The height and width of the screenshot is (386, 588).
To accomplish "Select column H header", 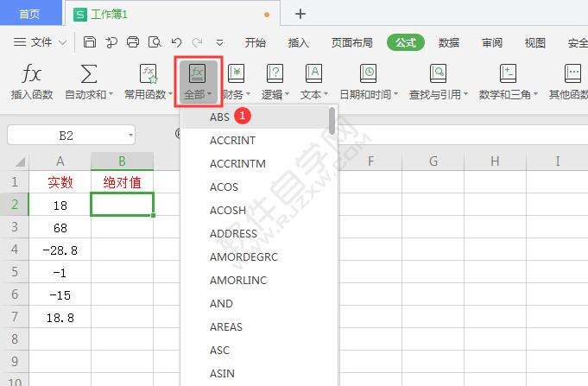I will click(495, 161).
